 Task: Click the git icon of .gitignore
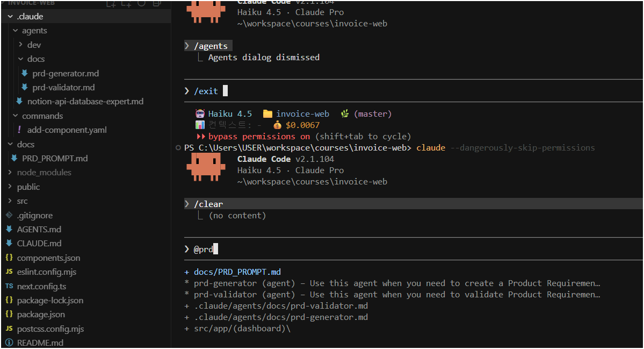(x=9, y=215)
